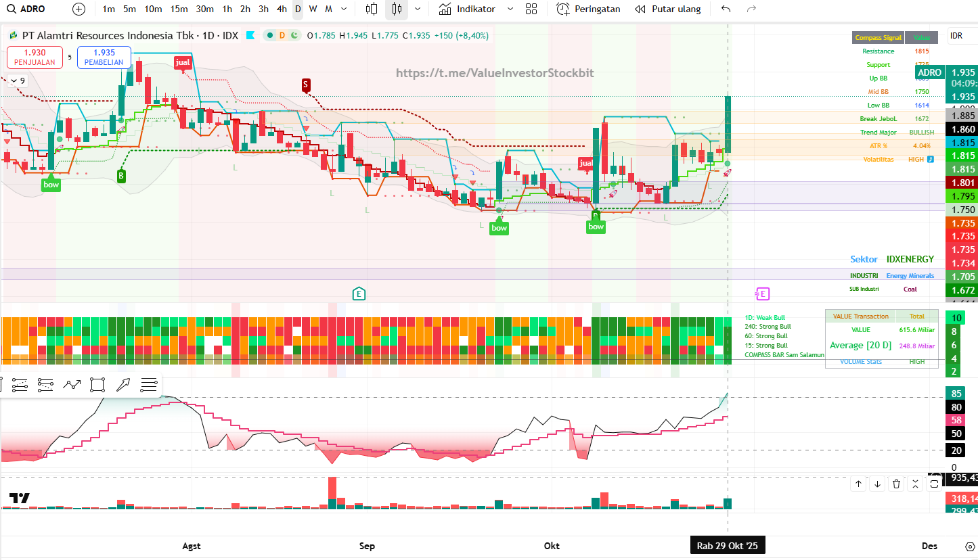Screen dimensions: 978x560
Task: Delete pane using the trash icon
Action: click(x=896, y=484)
